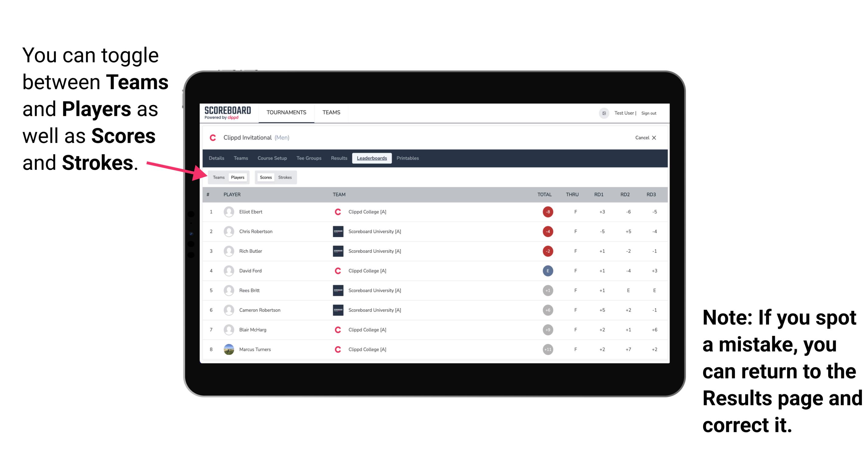Open the Leaderboards tab
The image size is (868, 467).
tap(372, 158)
